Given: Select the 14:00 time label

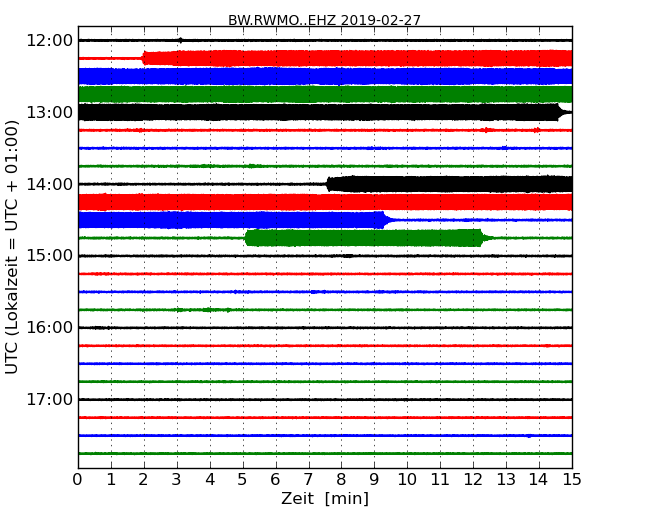Looking at the screenshot, I should click(49, 184).
